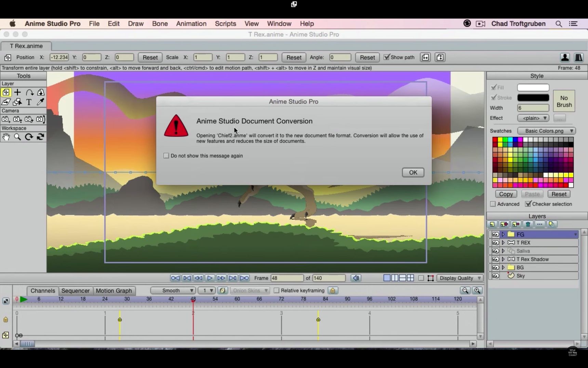Select the Follow Path curved-arrow tool
The image size is (588, 368).
29,92
